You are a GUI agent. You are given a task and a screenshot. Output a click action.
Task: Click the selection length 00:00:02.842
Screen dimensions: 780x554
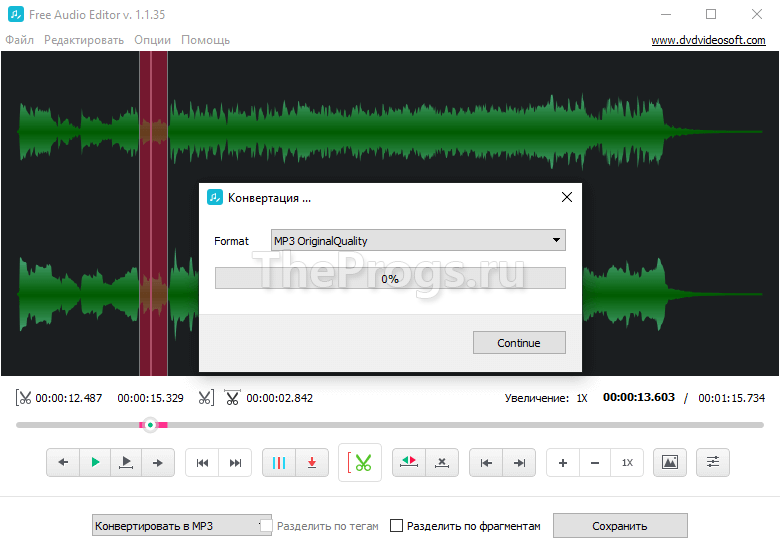[x=280, y=398]
